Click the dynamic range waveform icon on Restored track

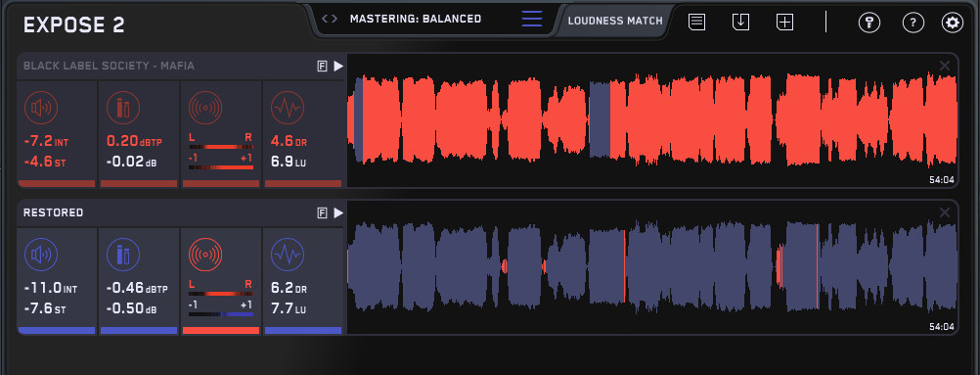[287, 255]
